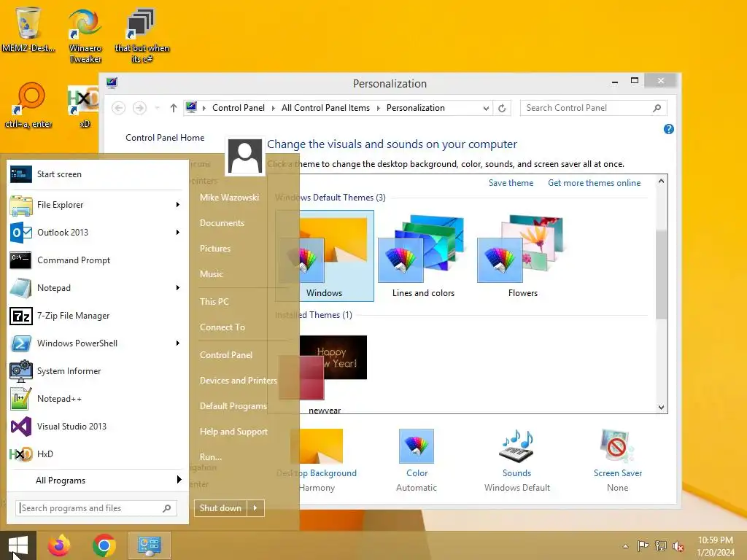Open Shut down options arrow
Screen dimensions: 747x560
tap(255, 508)
